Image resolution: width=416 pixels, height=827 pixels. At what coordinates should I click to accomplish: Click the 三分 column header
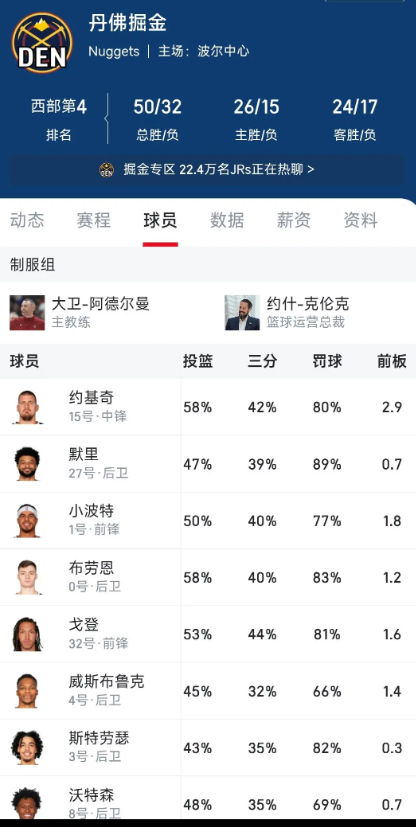tap(262, 361)
